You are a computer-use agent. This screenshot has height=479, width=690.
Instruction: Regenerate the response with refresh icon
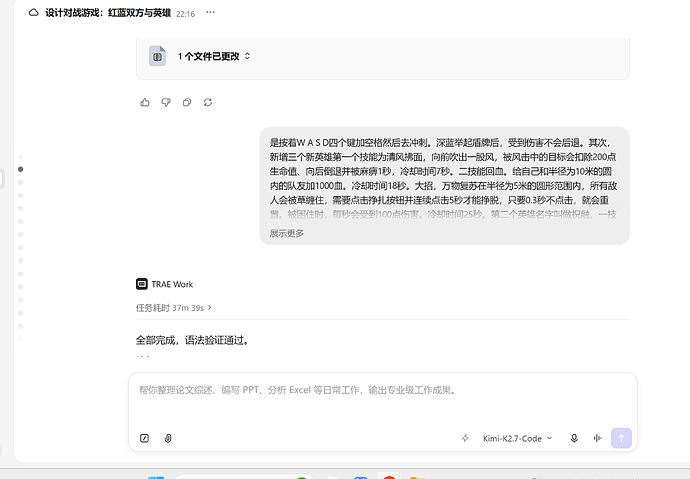pyautogui.click(x=208, y=102)
